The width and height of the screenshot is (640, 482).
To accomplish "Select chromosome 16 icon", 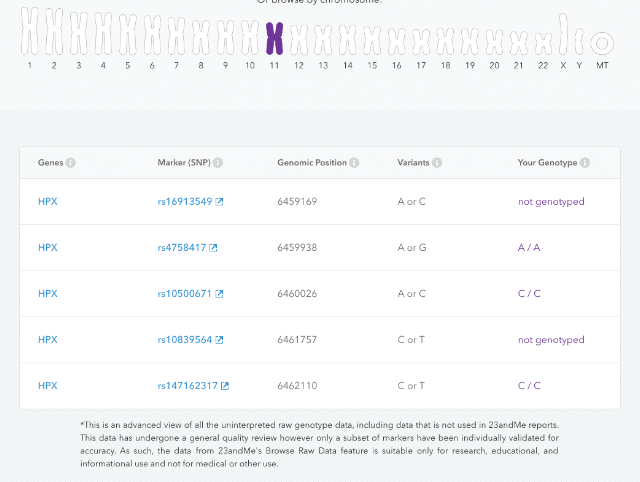I will [x=397, y=41].
